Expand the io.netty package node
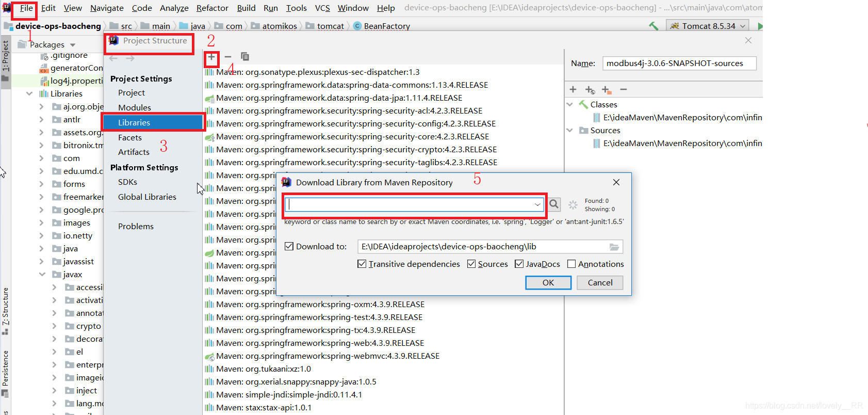The height and width of the screenshot is (415, 868). pyautogui.click(x=41, y=235)
